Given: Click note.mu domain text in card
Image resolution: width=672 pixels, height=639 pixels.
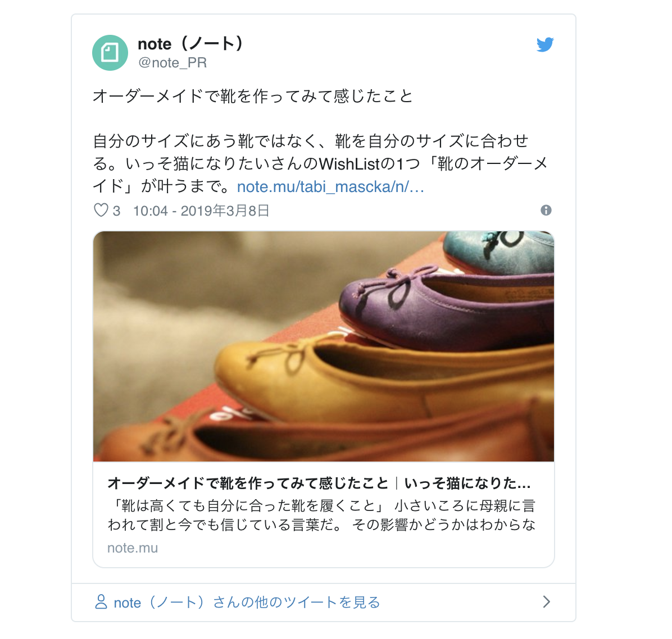Looking at the screenshot, I should [133, 548].
